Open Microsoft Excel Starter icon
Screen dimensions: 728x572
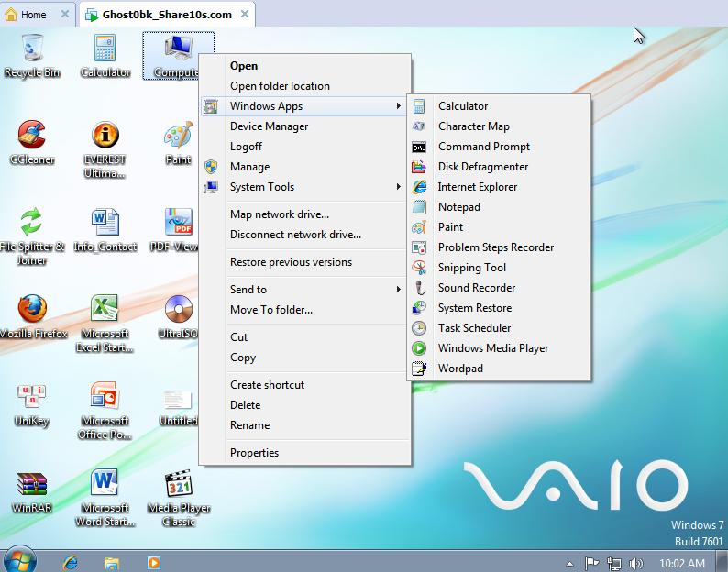tap(105, 324)
